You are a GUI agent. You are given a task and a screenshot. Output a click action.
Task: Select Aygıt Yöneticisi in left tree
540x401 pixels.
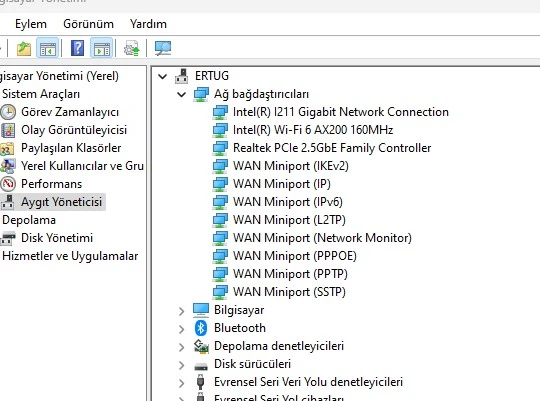(x=61, y=202)
